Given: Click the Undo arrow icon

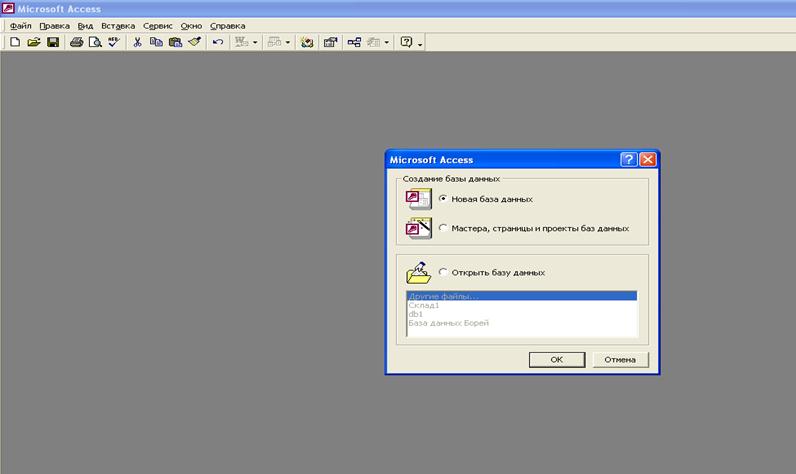Looking at the screenshot, I should [218, 42].
